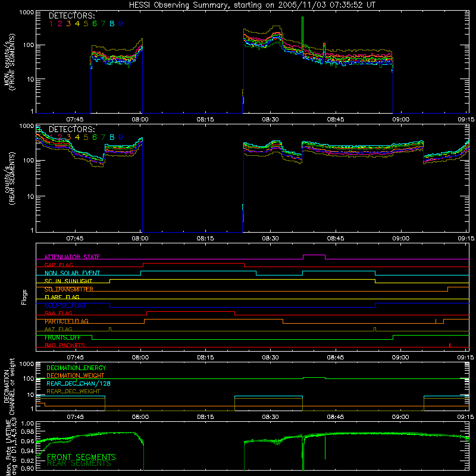Click the NON_SOLAR_EVENT flag label
The height and width of the screenshot is (476, 476).
tap(72, 273)
